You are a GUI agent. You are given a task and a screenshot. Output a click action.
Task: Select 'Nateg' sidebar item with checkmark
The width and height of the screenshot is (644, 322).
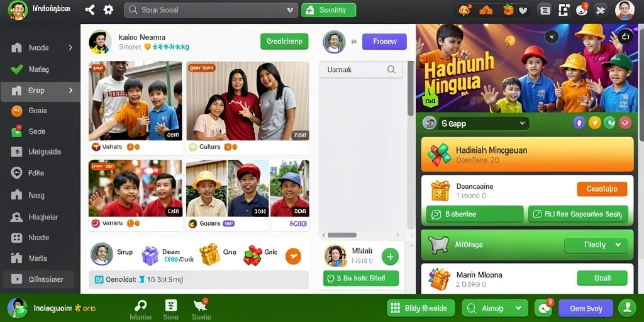pyautogui.click(x=40, y=69)
